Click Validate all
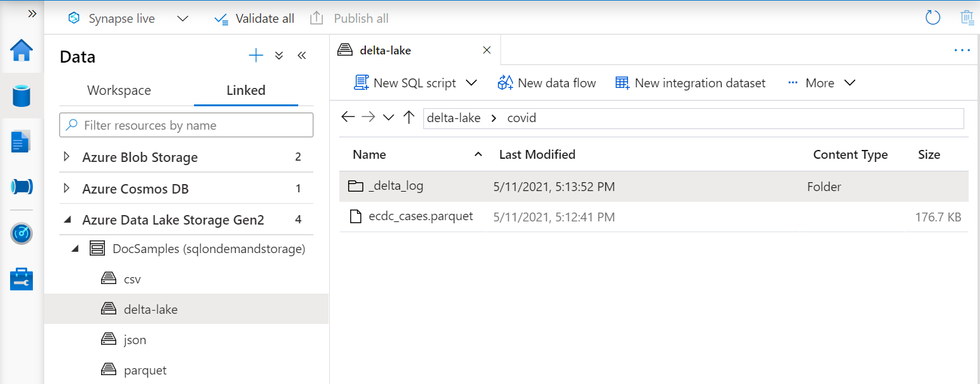The height and width of the screenshot is (384, 980). [254, 18]
